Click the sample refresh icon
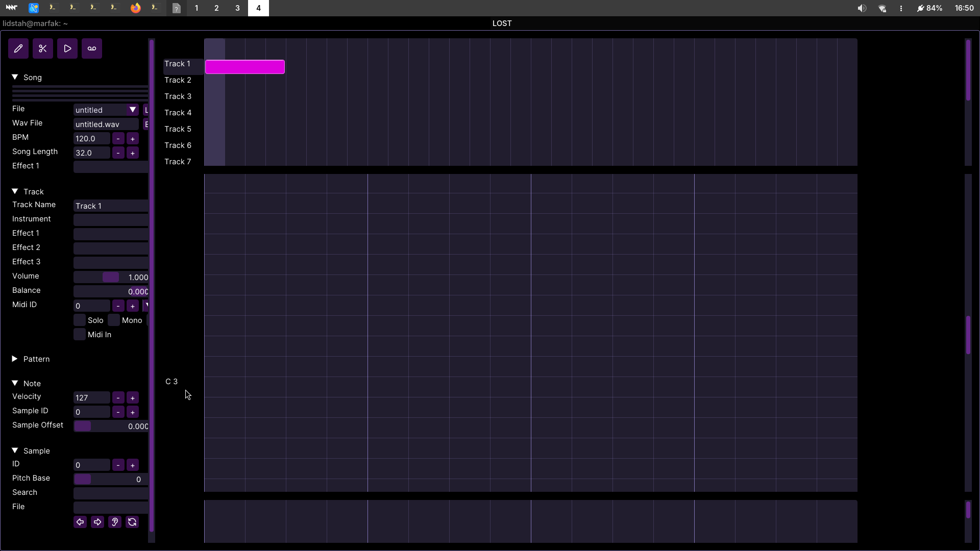 132,522
